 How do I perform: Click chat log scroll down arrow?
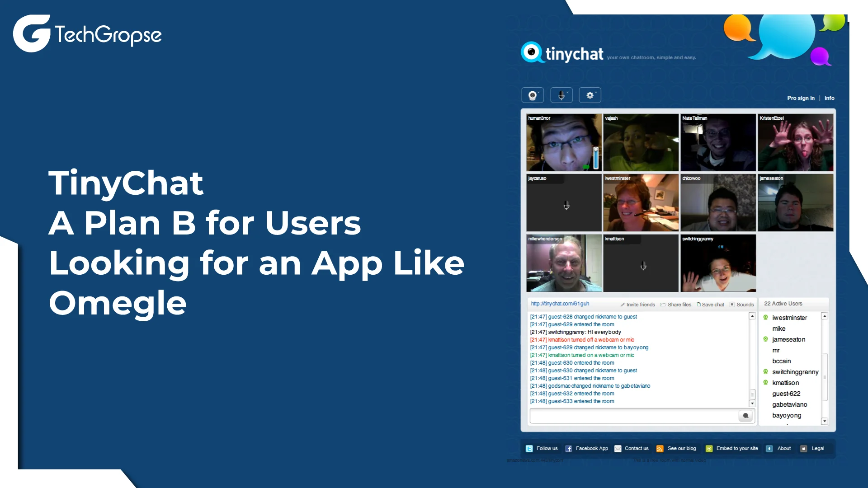(x=752, y=404)
